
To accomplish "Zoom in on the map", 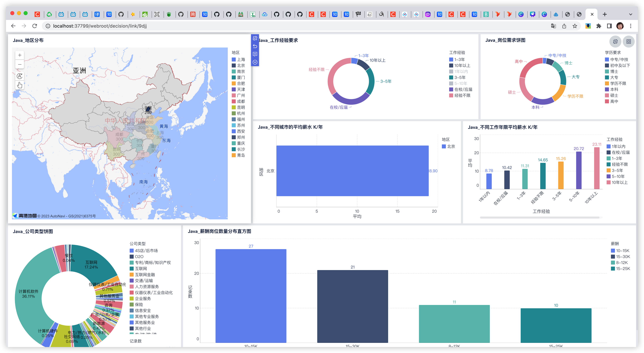I will pyautogui.click(x=20, y=55).
